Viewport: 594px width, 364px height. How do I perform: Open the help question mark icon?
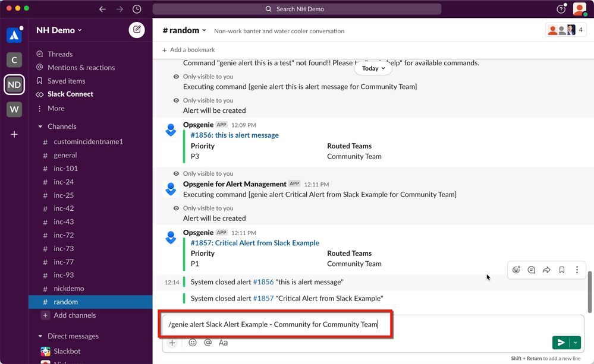coord(561,9)
